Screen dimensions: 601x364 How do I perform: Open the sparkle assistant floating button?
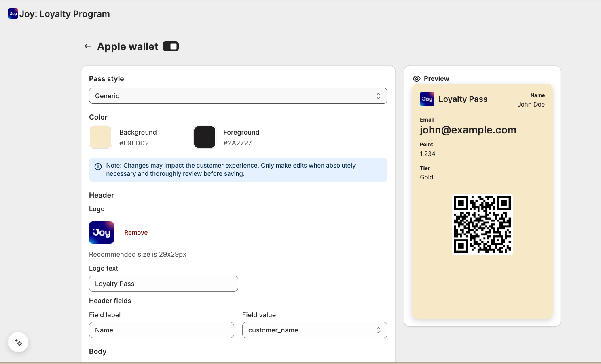pos(18,343)
